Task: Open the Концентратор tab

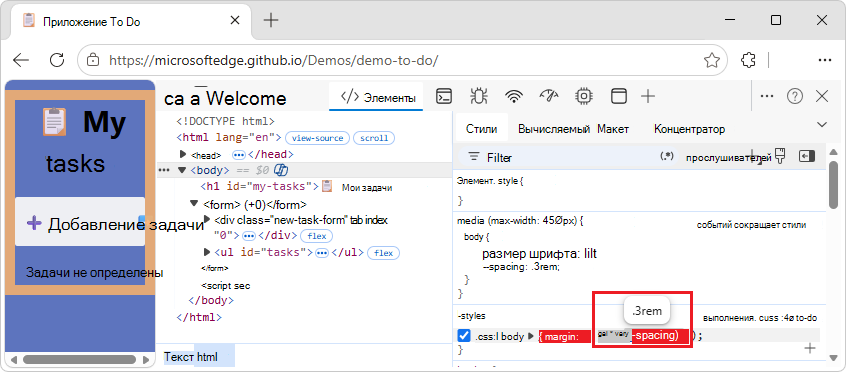Action: [x=689, y=129]
